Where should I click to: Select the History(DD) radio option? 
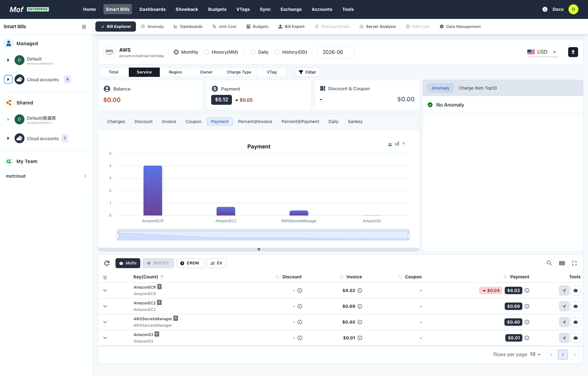[x=277, y=52]
